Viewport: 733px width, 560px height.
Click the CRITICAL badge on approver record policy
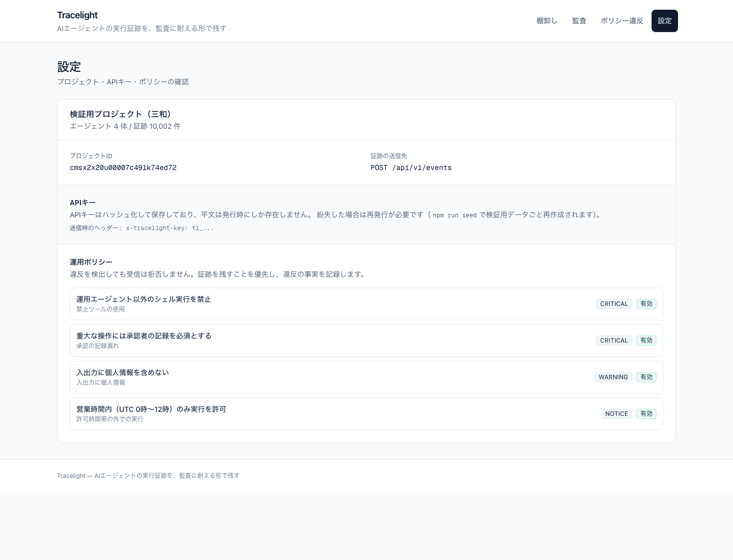coord(614,341)
